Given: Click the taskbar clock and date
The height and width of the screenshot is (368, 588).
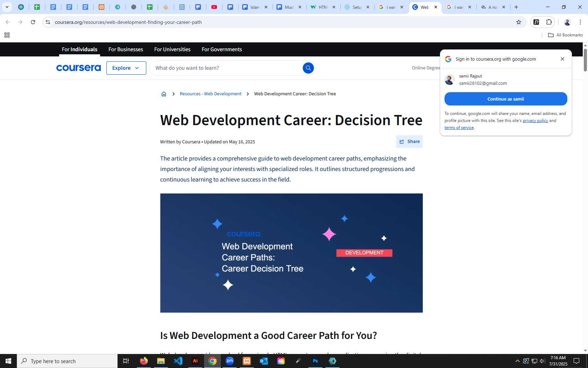Looking at the screenshot, I should [x=558, y=361].
